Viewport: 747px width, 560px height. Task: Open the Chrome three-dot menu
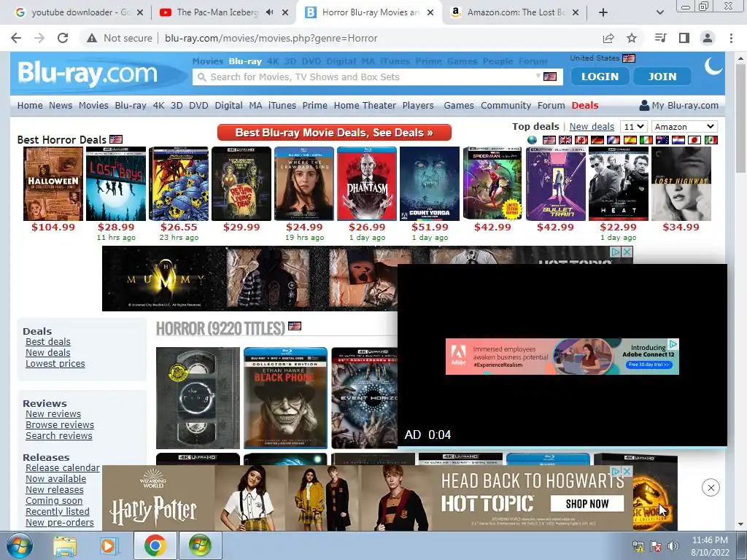pos(731,38)
